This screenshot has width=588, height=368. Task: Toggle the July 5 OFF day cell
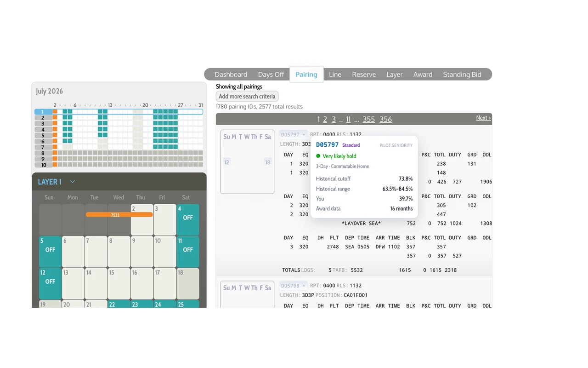50,252
